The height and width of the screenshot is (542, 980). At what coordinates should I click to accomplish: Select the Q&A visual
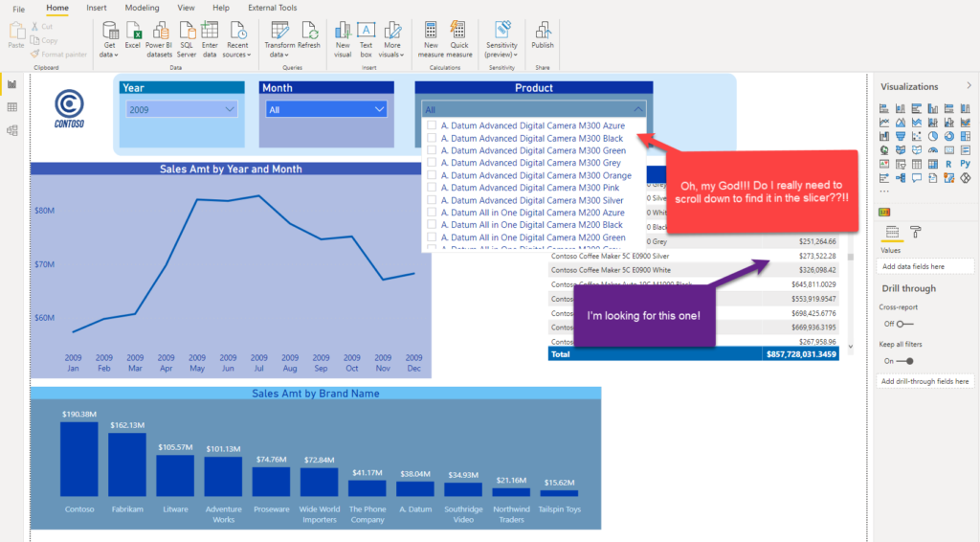click(x=917, y=177)
